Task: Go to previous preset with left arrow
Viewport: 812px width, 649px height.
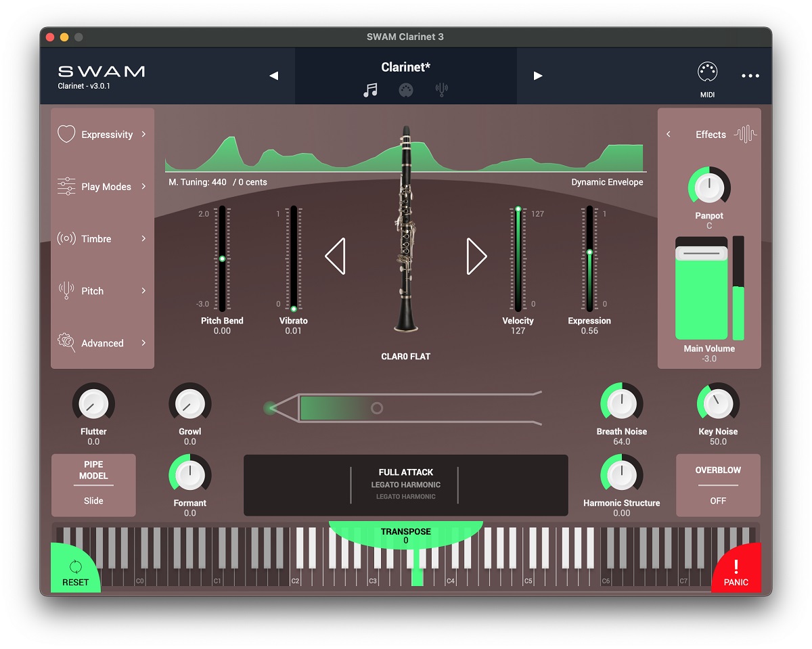Action: click(x=274, y=76)
